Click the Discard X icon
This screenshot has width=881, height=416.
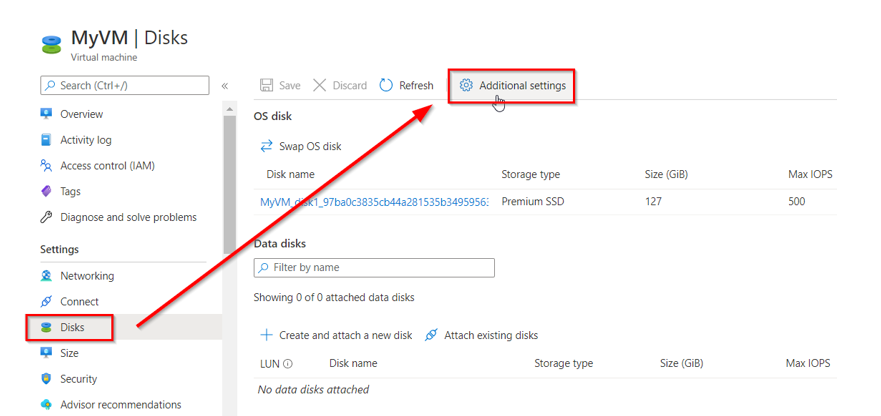320,86
